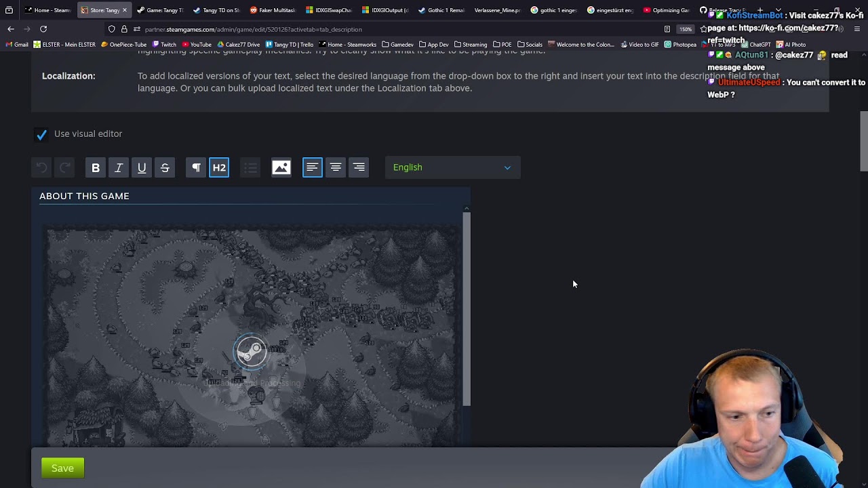Expand Streaming bookmarks folder
Screen dimensions: 868x488
[x=470, y=45]
